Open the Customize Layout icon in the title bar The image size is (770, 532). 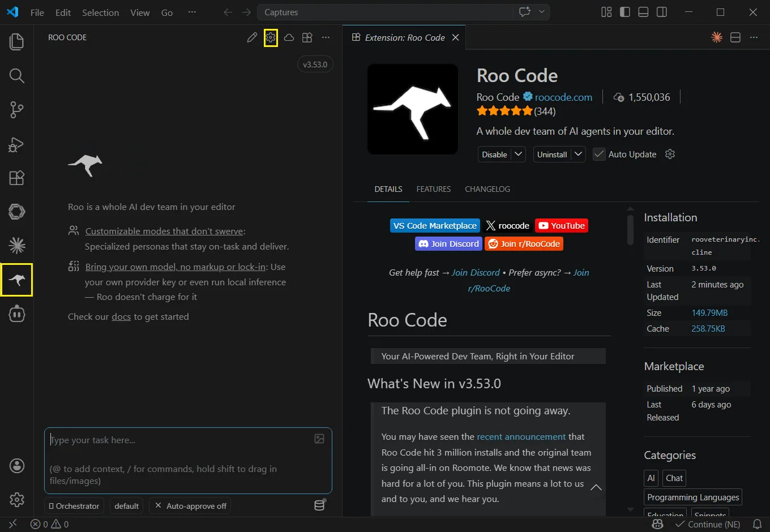tap(606, 12)
